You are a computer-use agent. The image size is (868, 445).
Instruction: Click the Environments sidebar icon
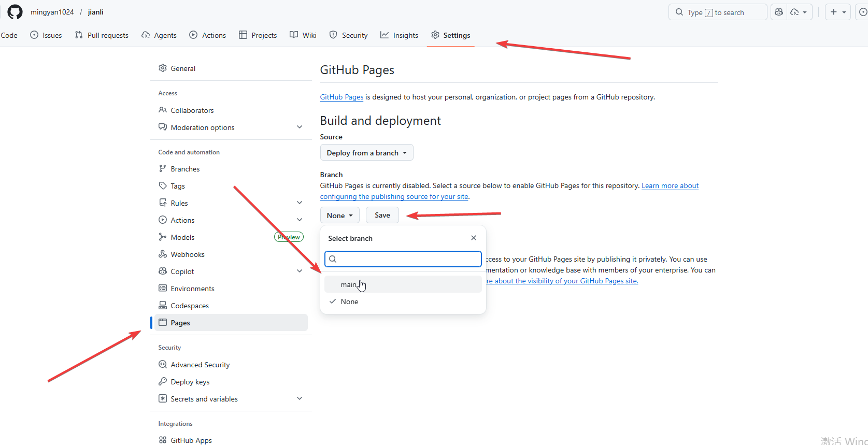click(x=163, y=289)
